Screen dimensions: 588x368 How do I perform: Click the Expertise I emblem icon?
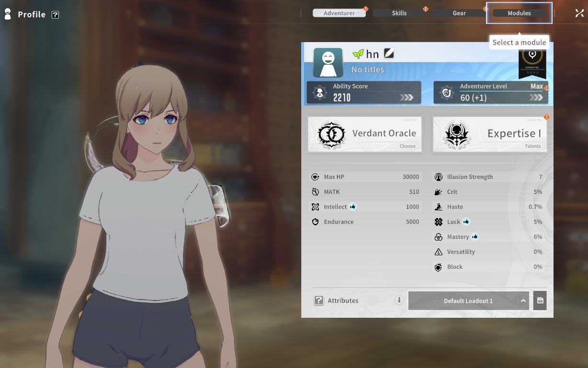point(456,134)
